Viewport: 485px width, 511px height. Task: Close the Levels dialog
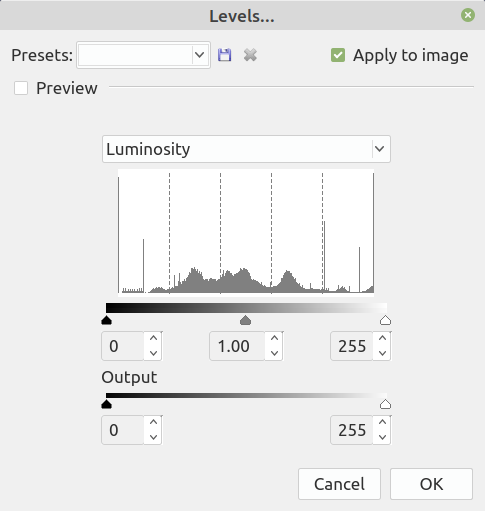pos(468,15)
